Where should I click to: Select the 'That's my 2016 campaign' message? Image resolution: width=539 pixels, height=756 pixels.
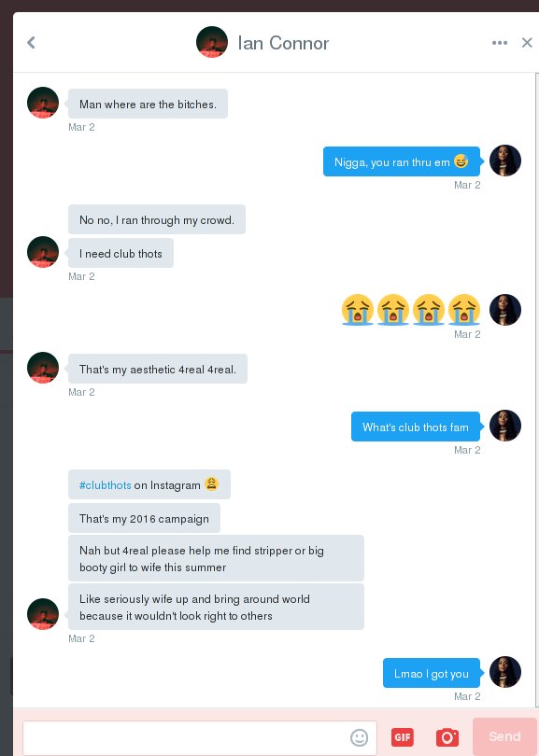click(x=144, y=518)
